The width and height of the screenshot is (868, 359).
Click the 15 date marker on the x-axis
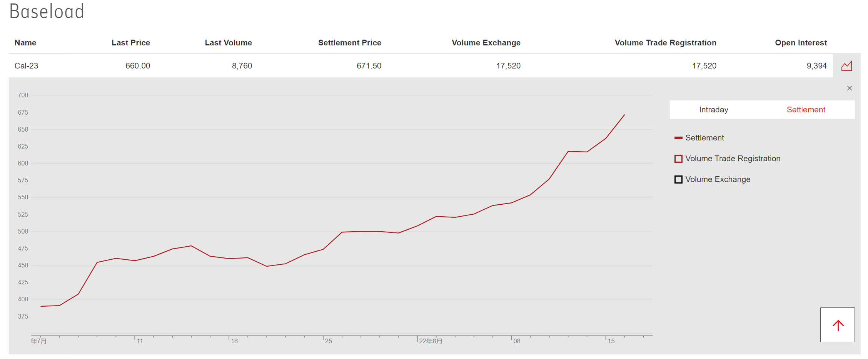click(611, 341)
